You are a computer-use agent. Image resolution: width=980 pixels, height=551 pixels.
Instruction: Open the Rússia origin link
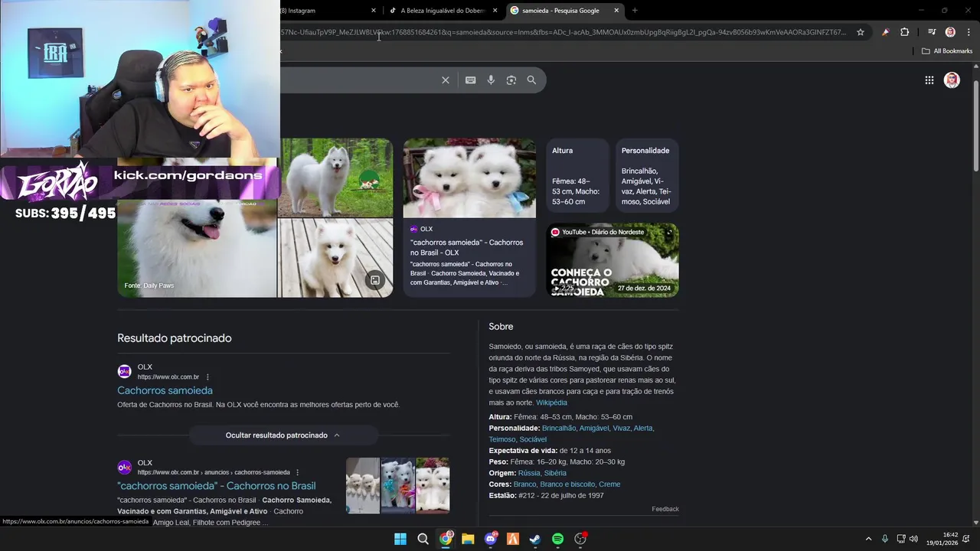[x=529, y=473]
